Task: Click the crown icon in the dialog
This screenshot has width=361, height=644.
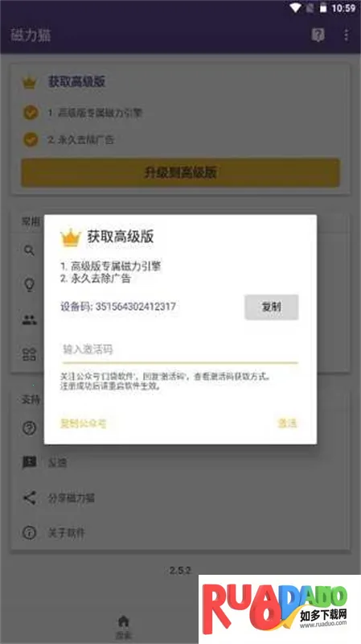Action: click(x=71, y=237)
